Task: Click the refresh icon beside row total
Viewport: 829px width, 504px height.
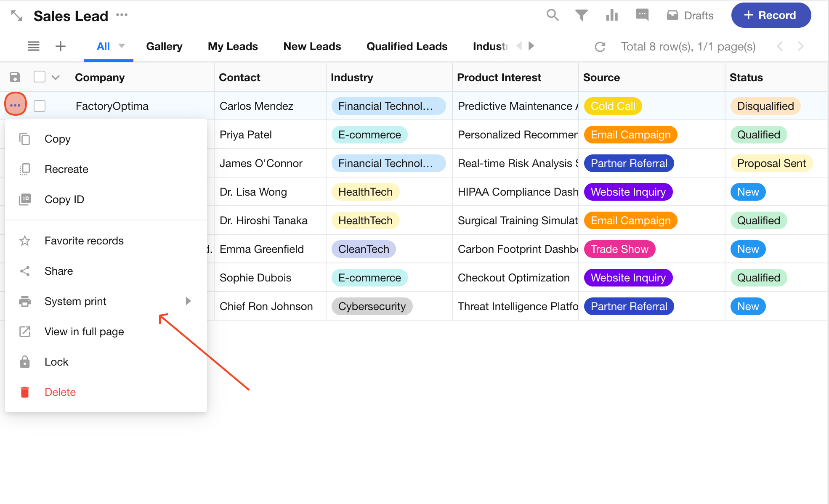Action: pyautogui.click(x=600, y=47)
